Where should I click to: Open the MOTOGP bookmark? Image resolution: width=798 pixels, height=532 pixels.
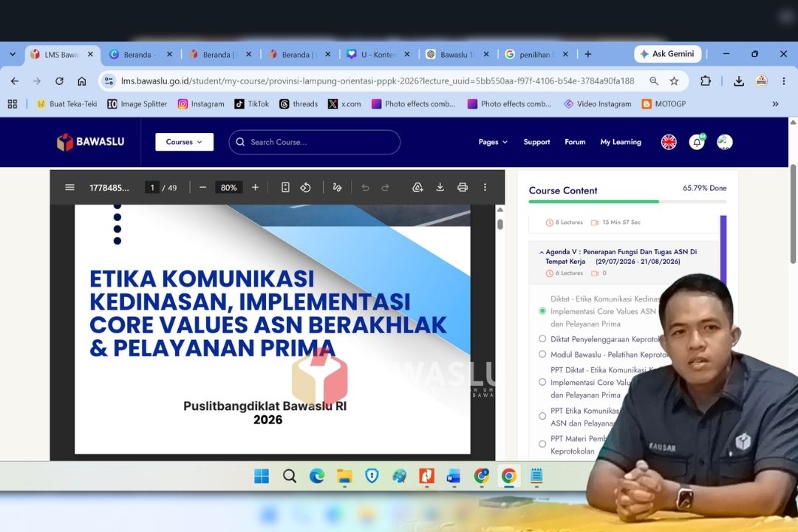point(664,104)
